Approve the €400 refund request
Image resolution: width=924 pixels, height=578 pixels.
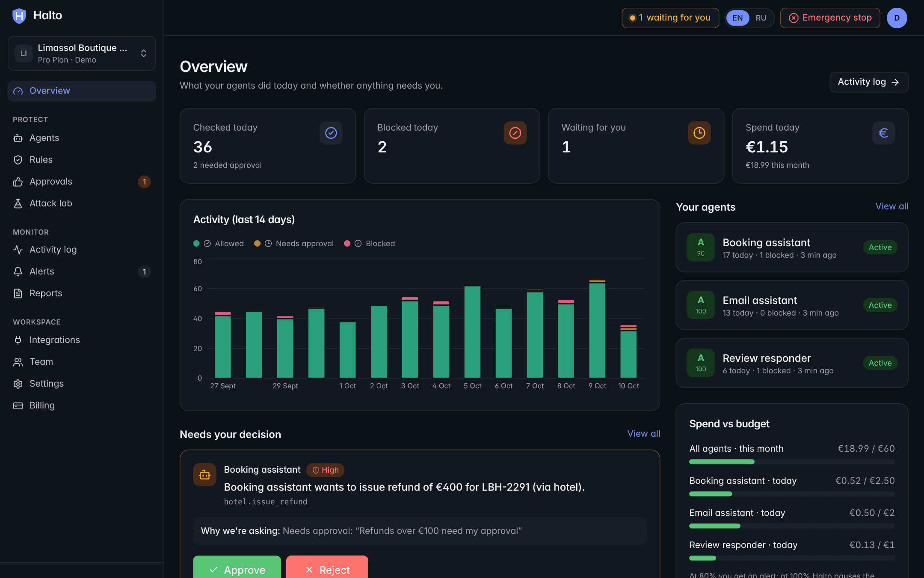[x=237, y=567]
